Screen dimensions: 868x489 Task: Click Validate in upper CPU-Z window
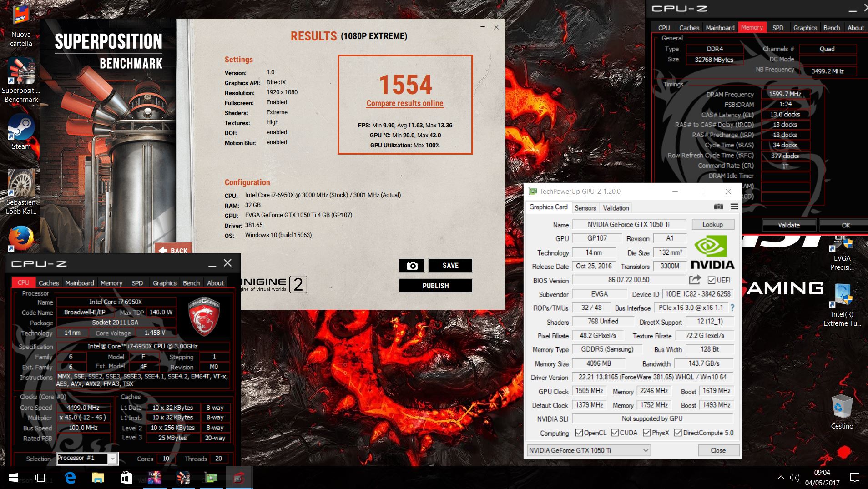(x=789, y=225)
